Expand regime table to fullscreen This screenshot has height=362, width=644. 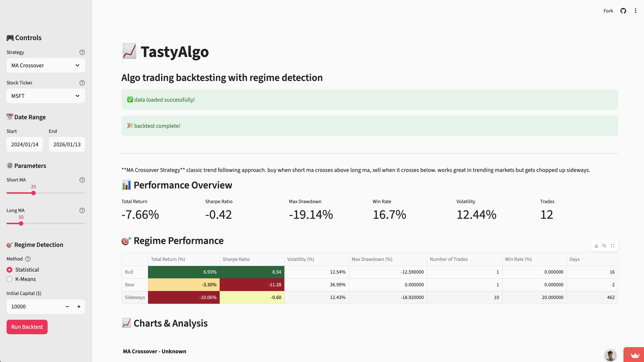point(613,246)
